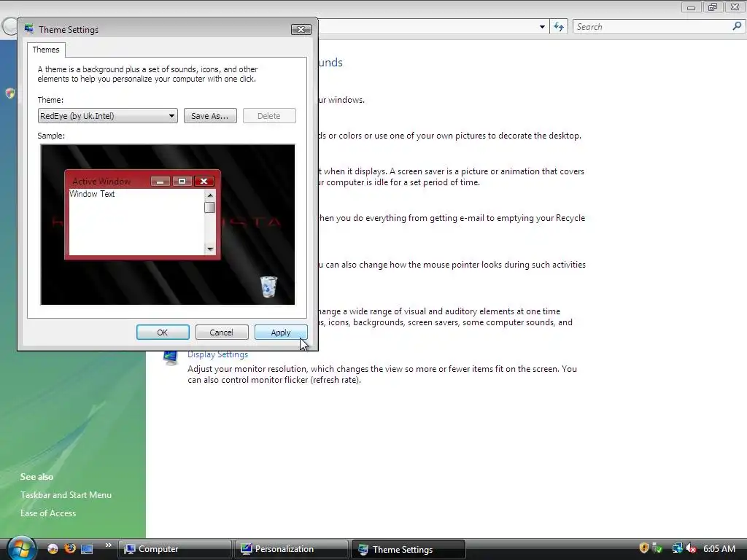This screenshot has width=747, height=560.
Task: Open Taskbar and Start Menu link
Action: pyautogui.click(x=66, y=495)
